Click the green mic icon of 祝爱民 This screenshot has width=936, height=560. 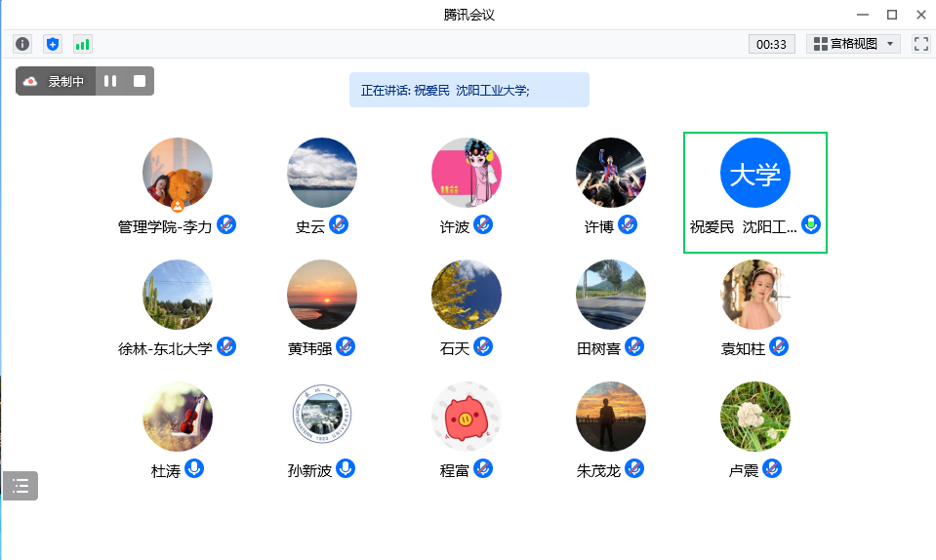point(811,224)
